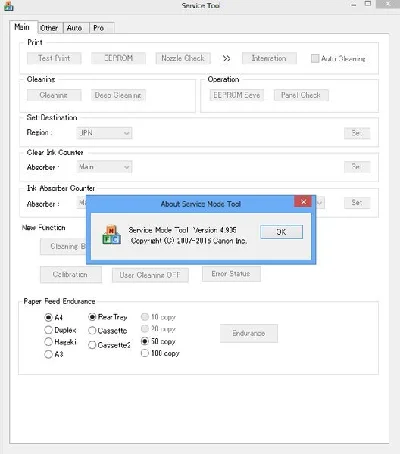Start a normal Cleaning
The width and height of the screenshot is (400, 454).
click(54, 95)
